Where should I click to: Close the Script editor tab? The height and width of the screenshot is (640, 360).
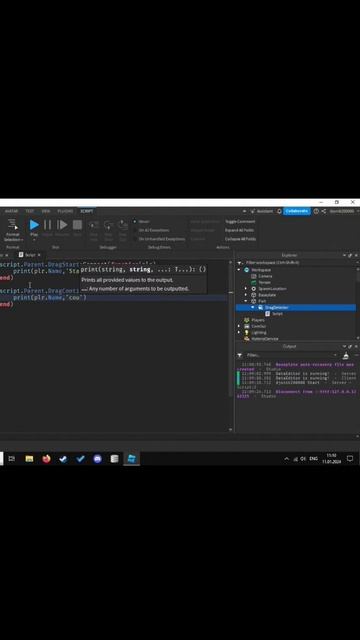click(39, 255)
